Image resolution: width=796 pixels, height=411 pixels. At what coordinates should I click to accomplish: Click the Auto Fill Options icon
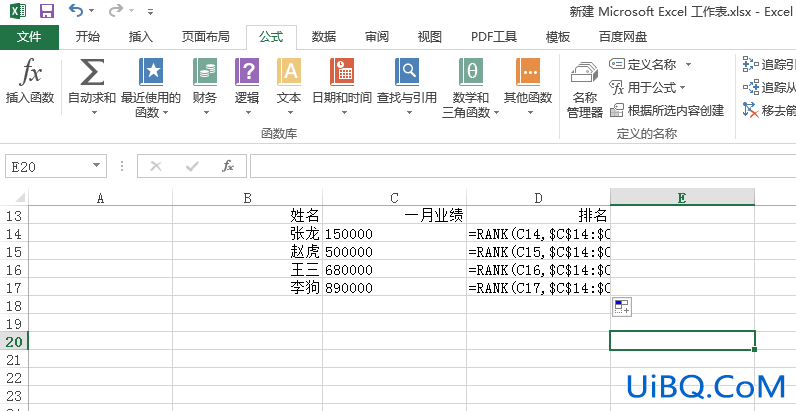tap(622, 307)
